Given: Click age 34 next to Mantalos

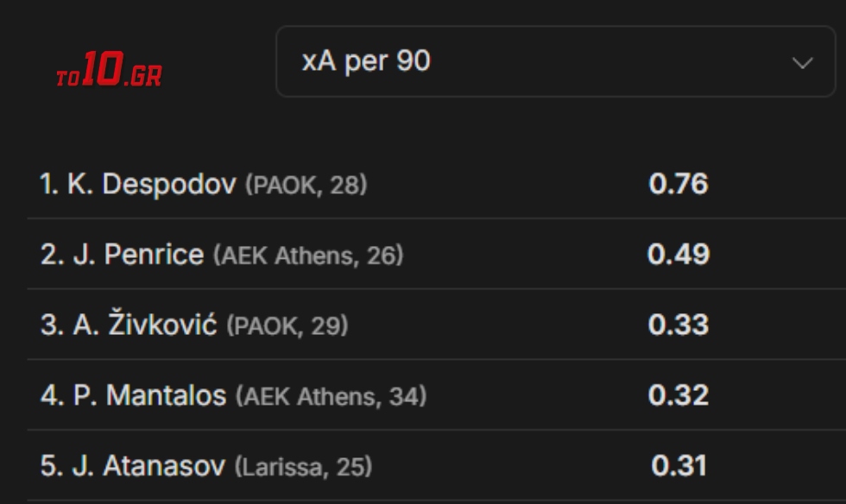Looking at the screenshot, I should tap(402, 398).
